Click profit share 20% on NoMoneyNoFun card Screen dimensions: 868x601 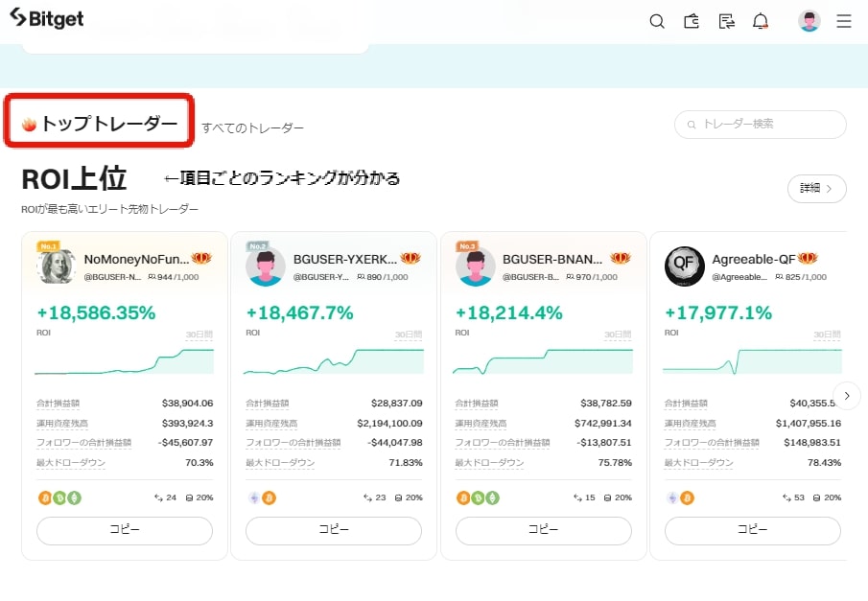click(199, 497)
